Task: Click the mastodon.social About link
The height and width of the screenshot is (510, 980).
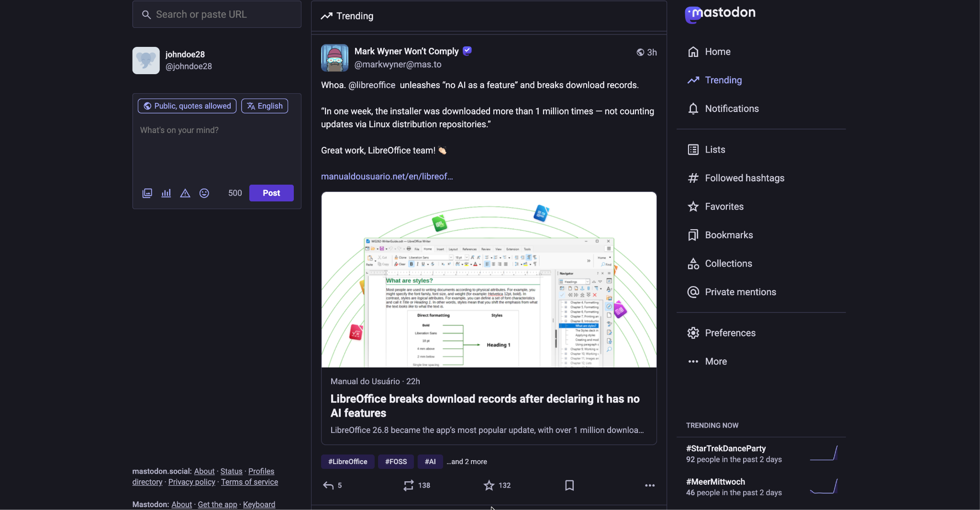Action: (x=204, y=472)
